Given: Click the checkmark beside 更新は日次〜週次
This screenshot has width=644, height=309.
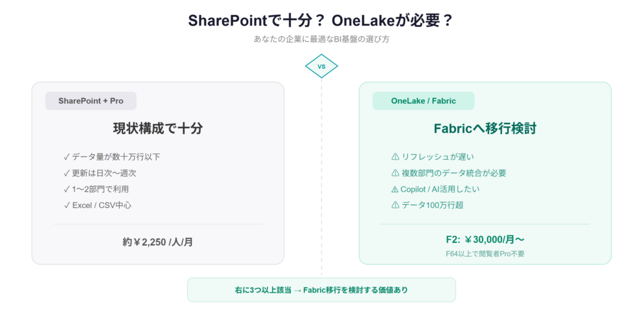Looking at the screenshot, I should (x=66, y=173).
